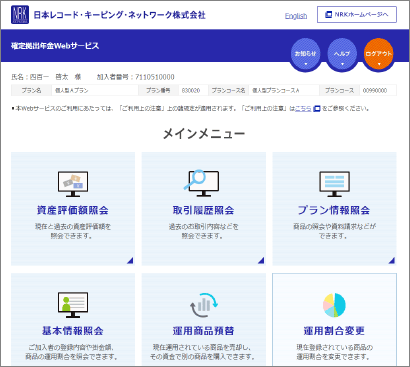Click the 基本情報照会 person monitor icon
This screenshot has width=410, height=367.
tap(73, 305)
